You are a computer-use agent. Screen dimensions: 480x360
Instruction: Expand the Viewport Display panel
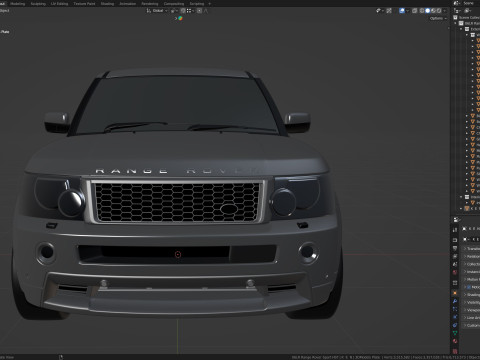click(x=472, y=310)
